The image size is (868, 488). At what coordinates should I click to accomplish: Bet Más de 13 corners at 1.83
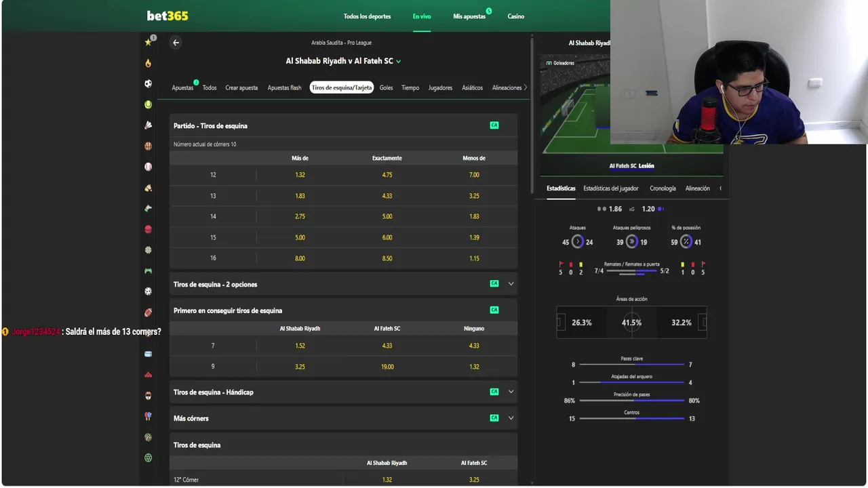[x=300, y=196]
